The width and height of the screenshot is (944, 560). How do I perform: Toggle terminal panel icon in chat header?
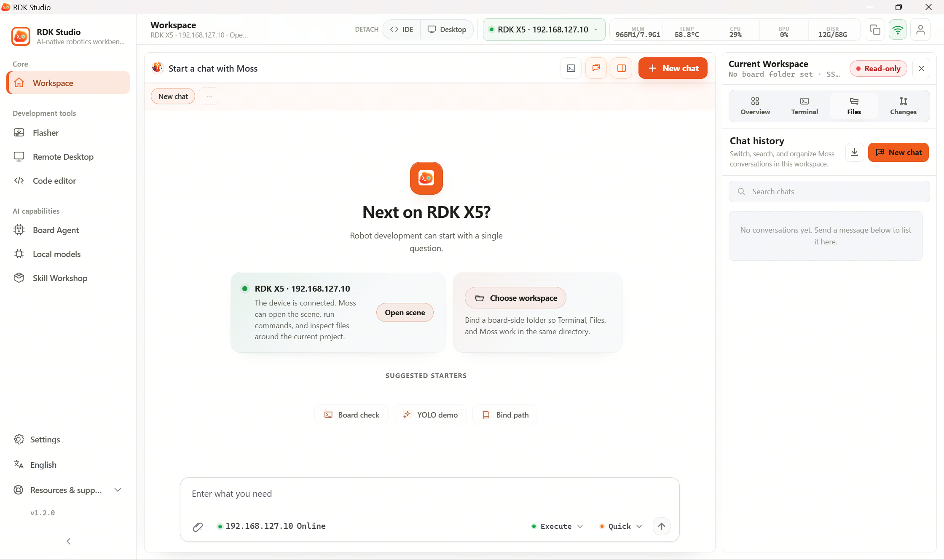(x=571, y=68)
